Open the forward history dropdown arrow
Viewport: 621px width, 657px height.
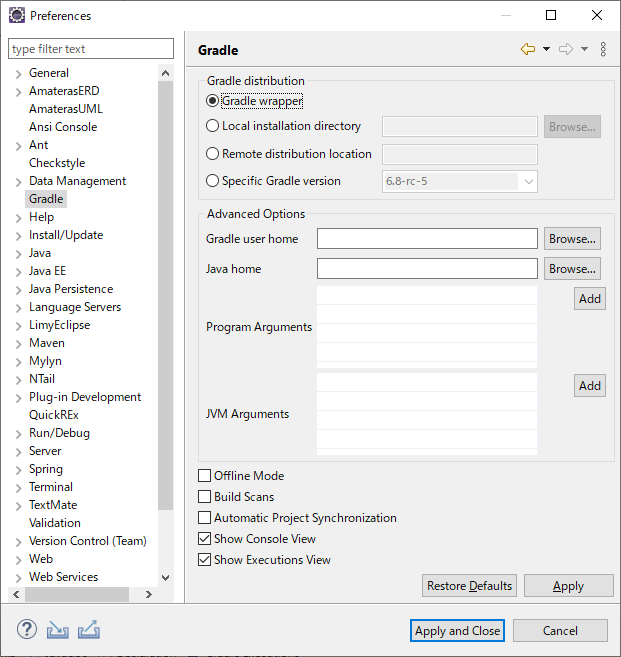pos(584,49)
